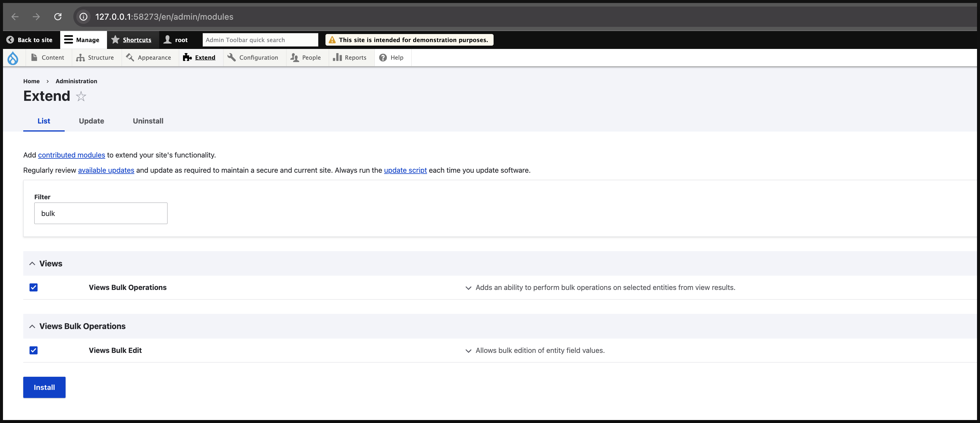Click the favorite star next to Extend
The image size is (980, 423).
[81, 96]
